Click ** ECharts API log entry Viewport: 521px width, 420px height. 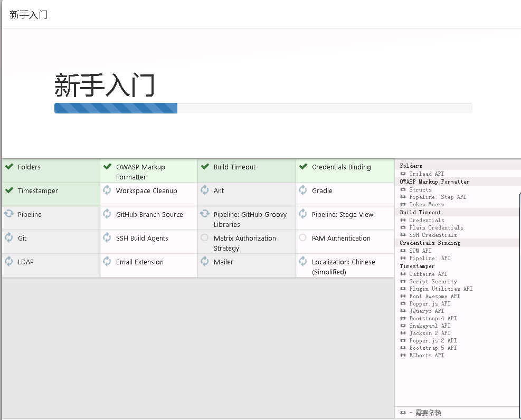point(422,355)
